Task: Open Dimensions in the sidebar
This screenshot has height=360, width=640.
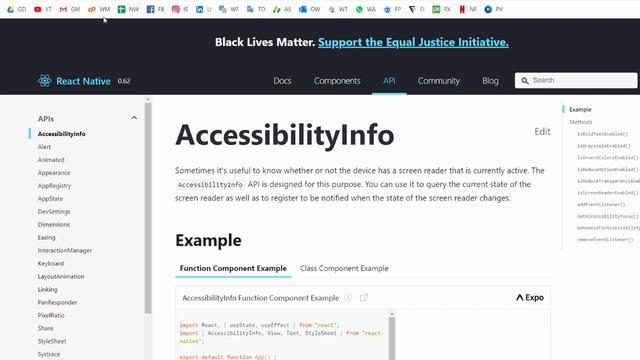Action: click(54, 224)
